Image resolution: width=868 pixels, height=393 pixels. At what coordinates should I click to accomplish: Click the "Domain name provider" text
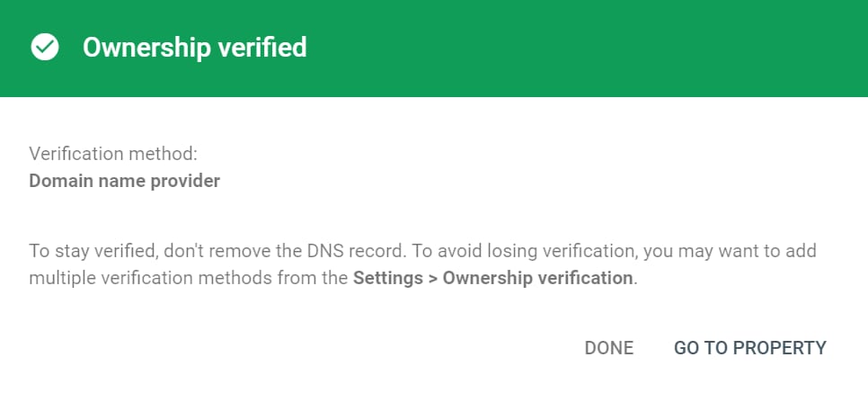coord(124,181)
